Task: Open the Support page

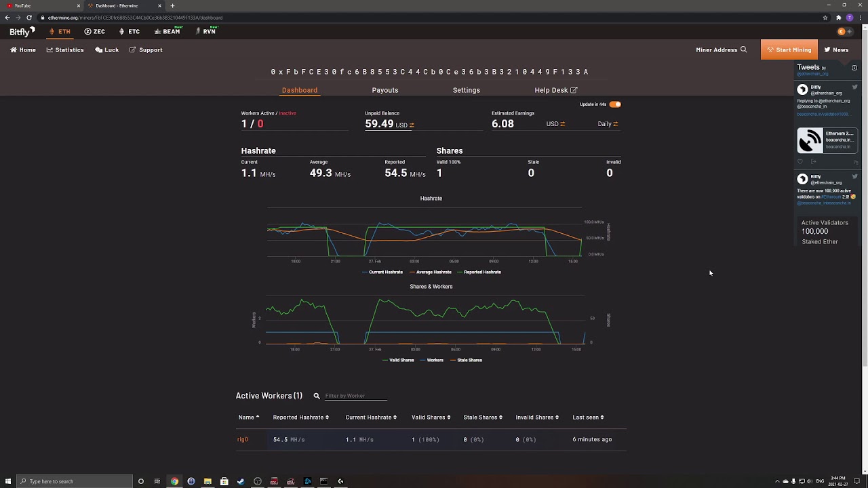Action: pyautogui.click(x=146, y=49)
